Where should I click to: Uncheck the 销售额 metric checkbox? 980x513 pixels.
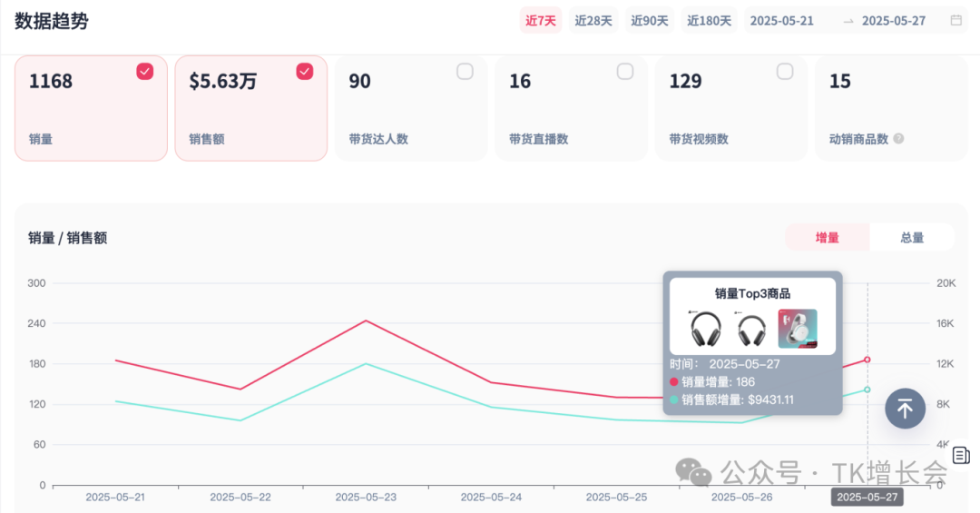pos(305,72)
